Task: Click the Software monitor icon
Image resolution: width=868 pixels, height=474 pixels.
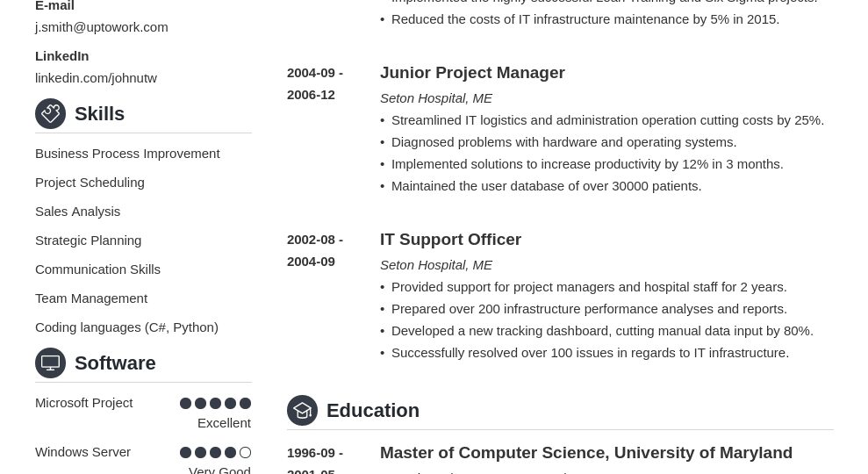Action: [x=50, y=363]
